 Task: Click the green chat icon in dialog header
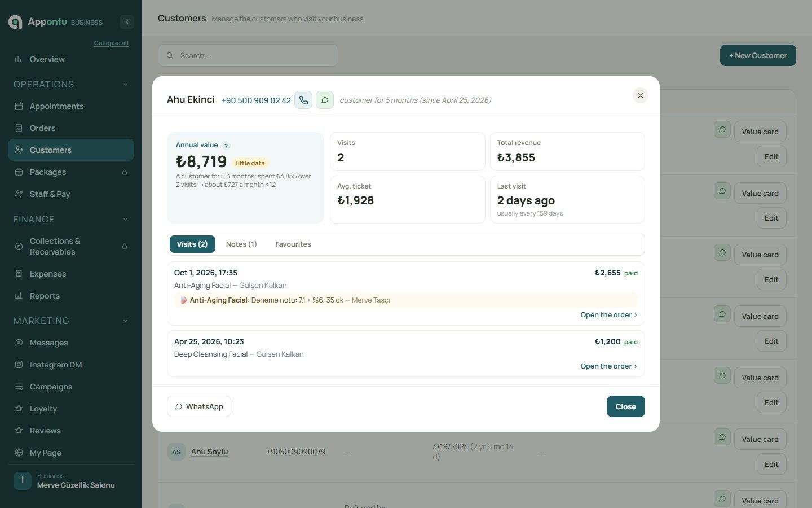(325, 100)
